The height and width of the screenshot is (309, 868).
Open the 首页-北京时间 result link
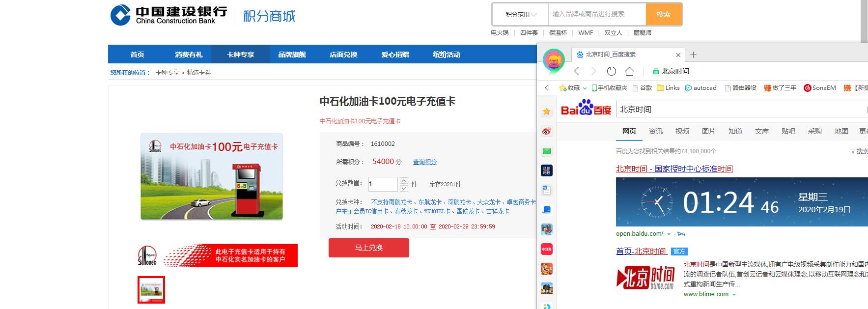coord(641,251)
